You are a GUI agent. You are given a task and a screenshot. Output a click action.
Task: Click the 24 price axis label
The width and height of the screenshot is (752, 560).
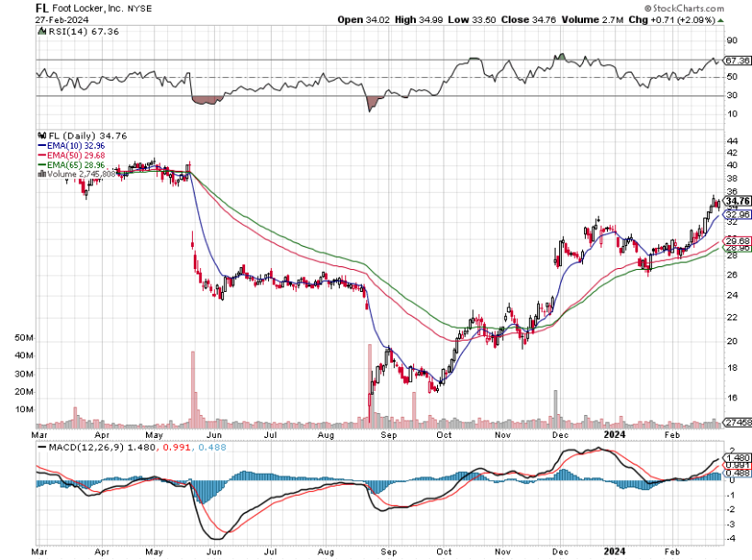[x=732, y=295]
